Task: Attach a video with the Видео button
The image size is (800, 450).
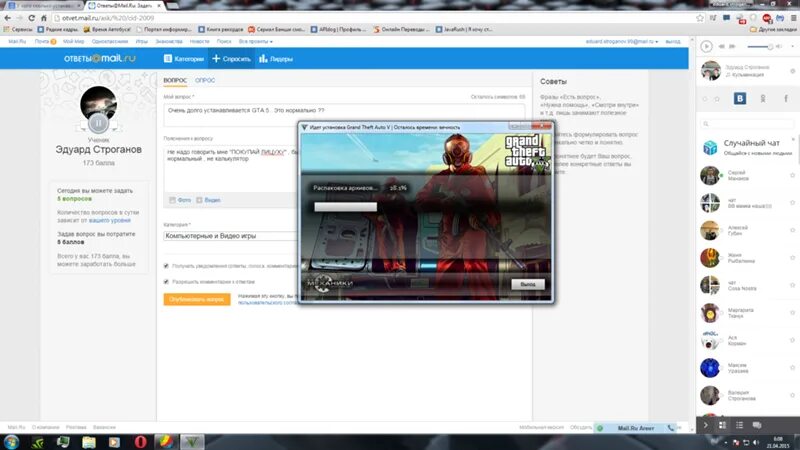Action: pyautogui.click(x=209, y=200)
